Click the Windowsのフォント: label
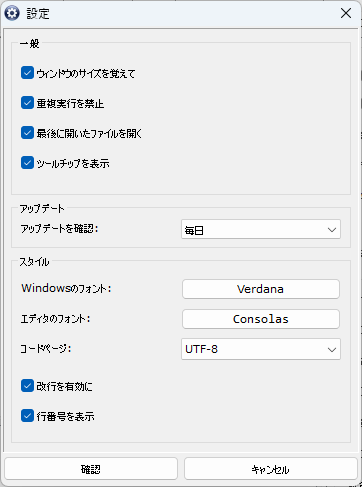Image resolution: width=362 pixels, height=487 pixels. (x=66, y=288)
